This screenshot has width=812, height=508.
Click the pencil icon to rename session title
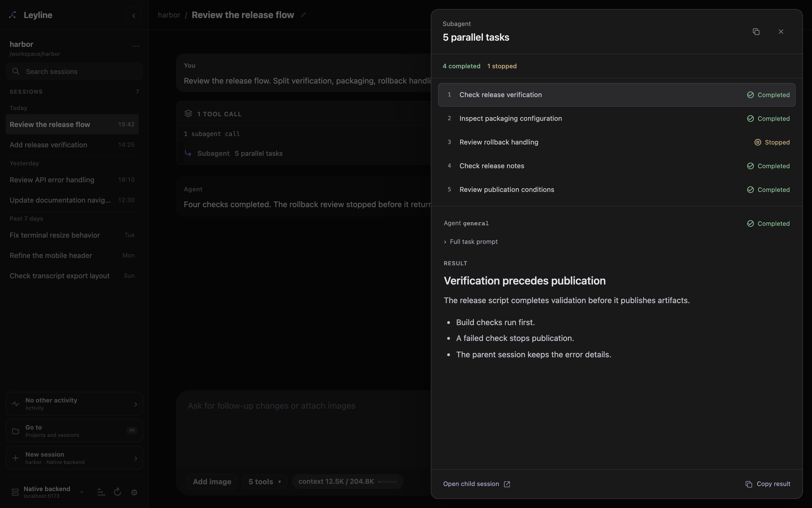[303, 15]
